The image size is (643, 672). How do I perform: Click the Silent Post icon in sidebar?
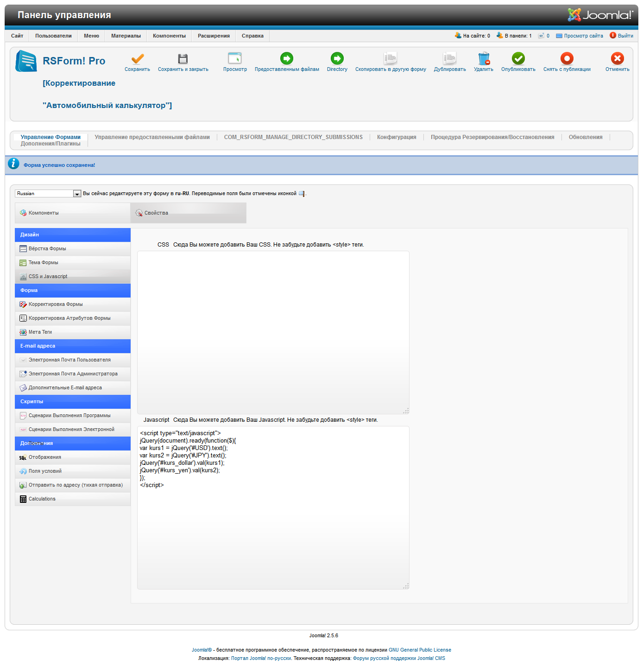click(23, 485)
